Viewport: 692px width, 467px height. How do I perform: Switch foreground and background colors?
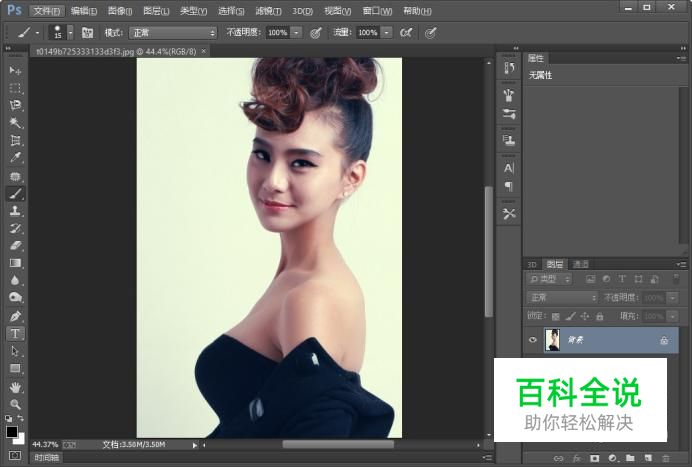(20, 418)
